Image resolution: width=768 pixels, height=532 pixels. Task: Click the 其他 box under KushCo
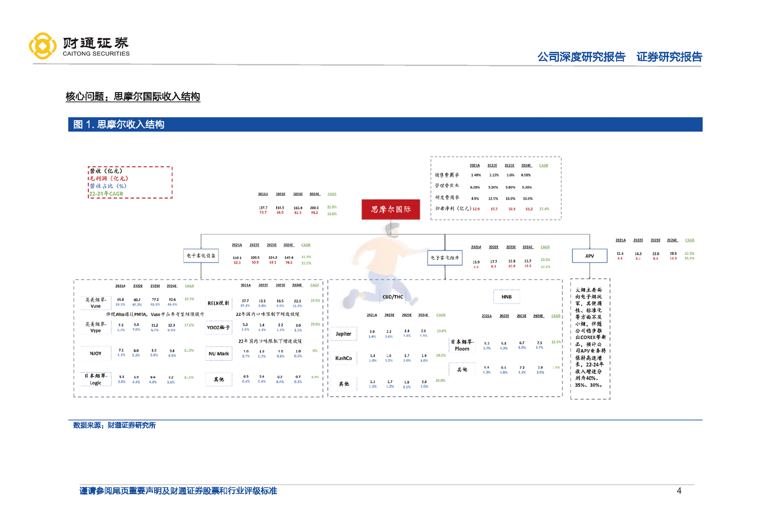344,384
